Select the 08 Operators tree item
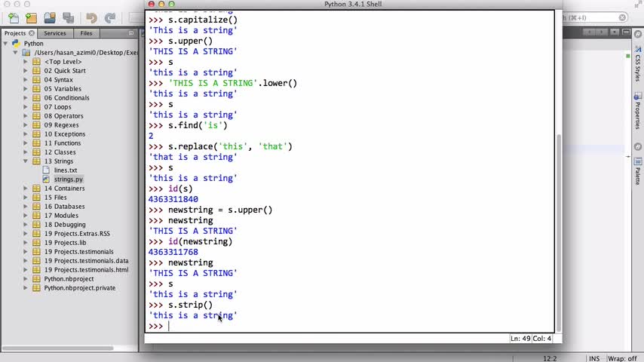This screenshot has height=362, width=644. (x=63, y=116)
